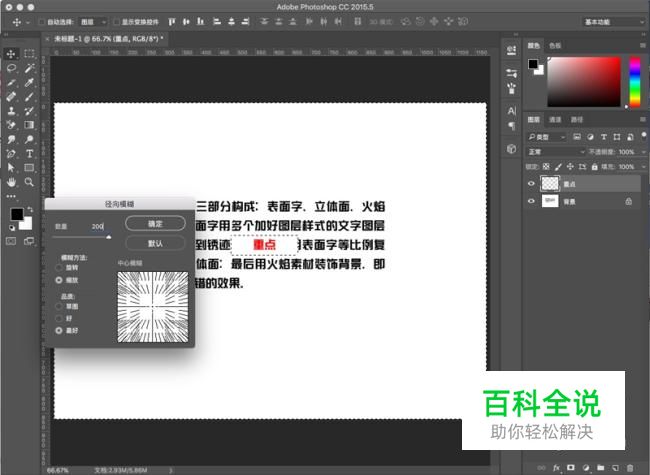The height and width of the screenshot is (475, 650).
Task: Select the Gradient tool
Action: [29, 125]
